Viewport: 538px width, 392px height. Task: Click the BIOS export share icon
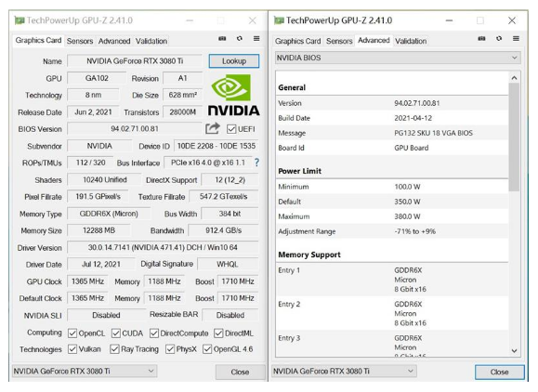[x=213, y=128]
